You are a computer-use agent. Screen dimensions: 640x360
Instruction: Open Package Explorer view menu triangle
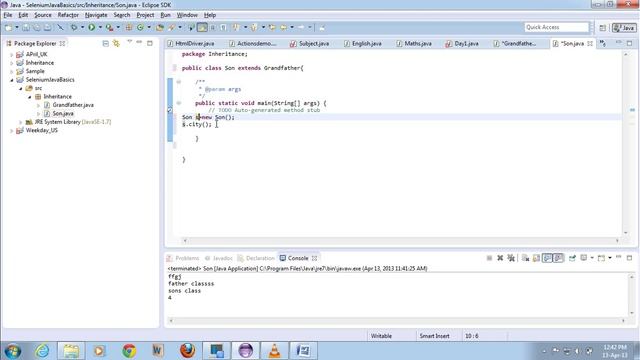click(x=129, y=42)
